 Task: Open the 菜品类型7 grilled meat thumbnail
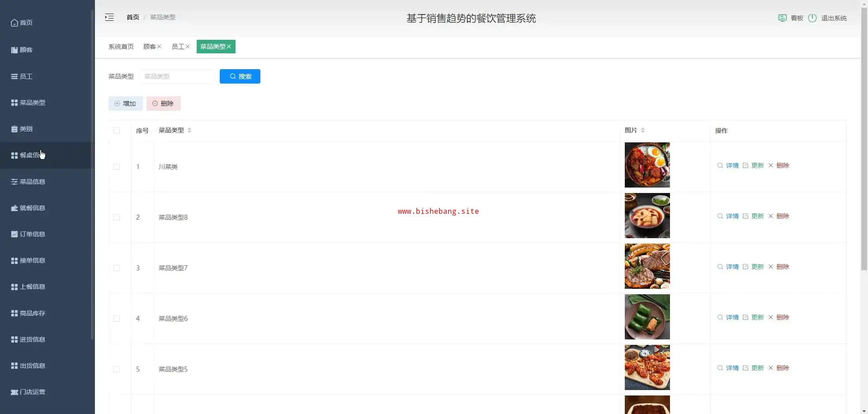(x=647, y=266)
